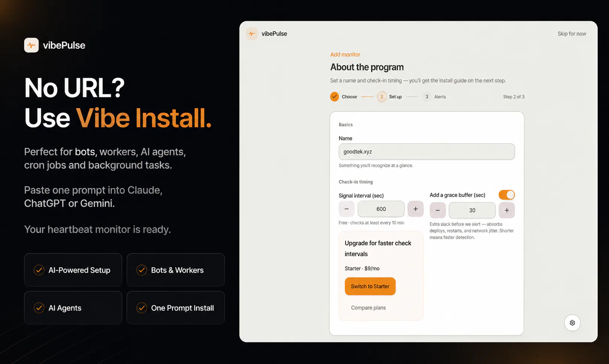Image resolution: width=609 pixels, height=364 pixels.
Task: Click the One Prompt Install feature card
Action: [x=176, y=308]
